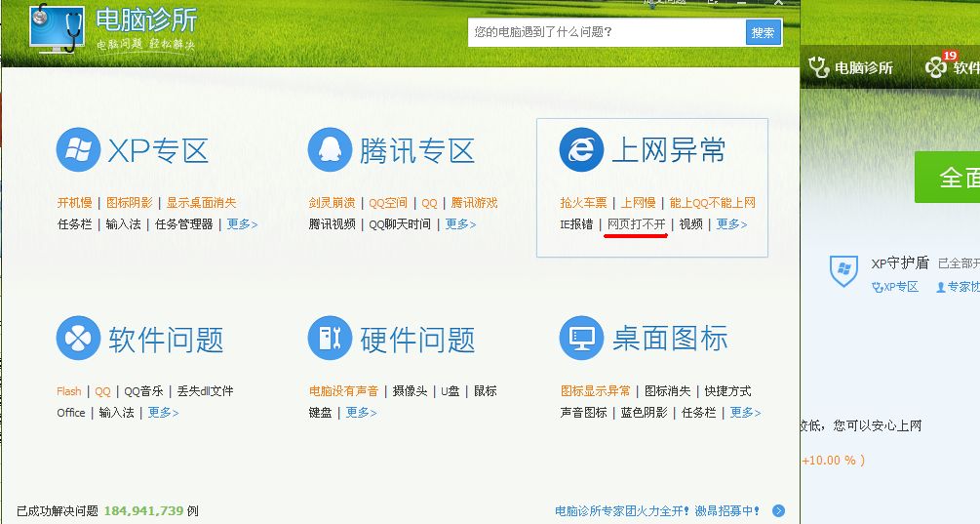980x524 pixels.
Task: Open the 桌面图标 heading
Action: click(x=669, y=339)
